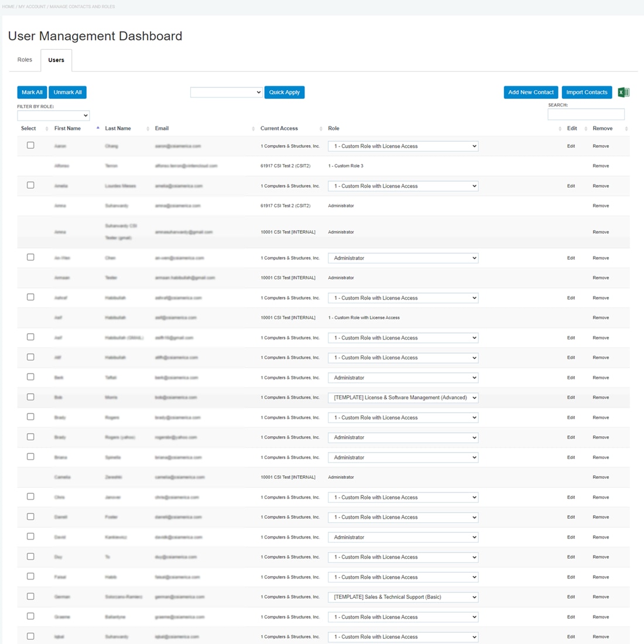
Task: Click the Excel export icon
Action: click(624, 93)
